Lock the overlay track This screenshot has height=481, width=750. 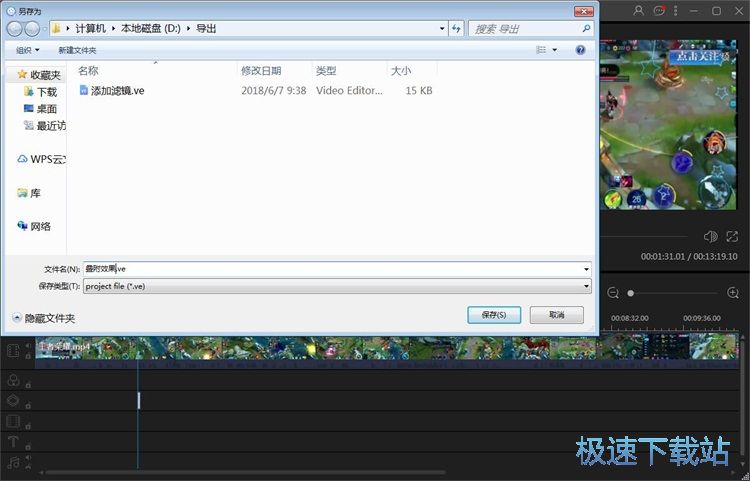tap(28, 405)
